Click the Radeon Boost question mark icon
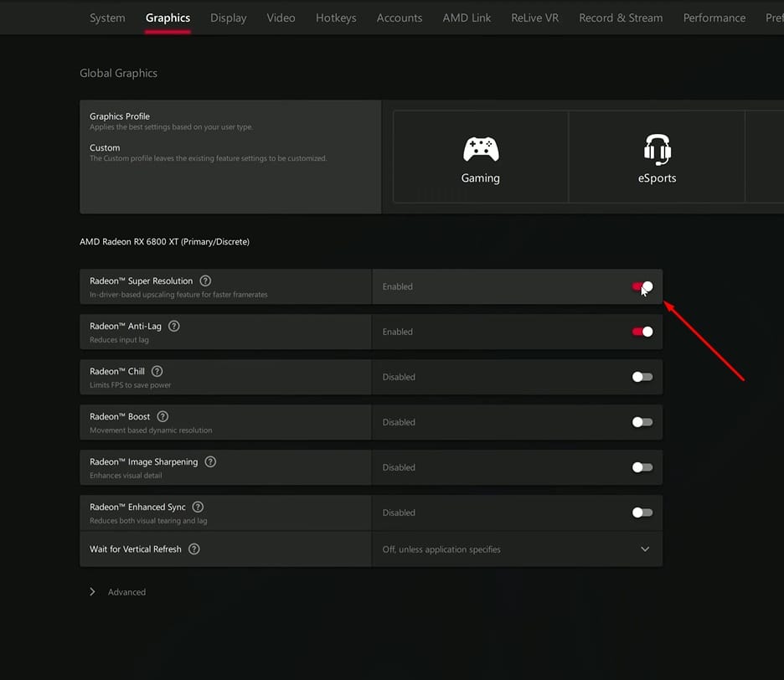The height and width of the screenshot is (680, 784). (x=162, y=415)
